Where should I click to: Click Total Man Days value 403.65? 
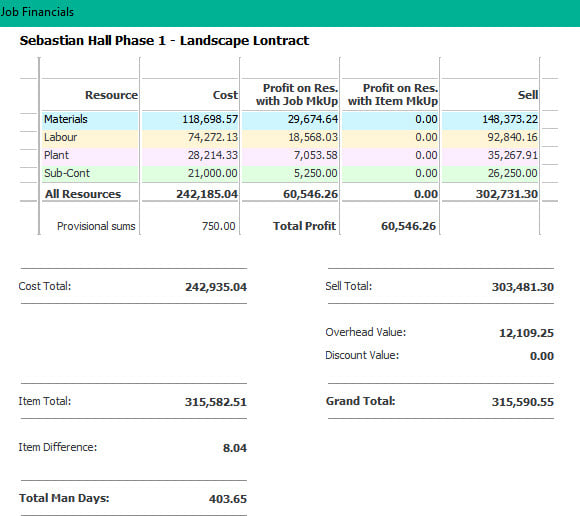point(228,499)
